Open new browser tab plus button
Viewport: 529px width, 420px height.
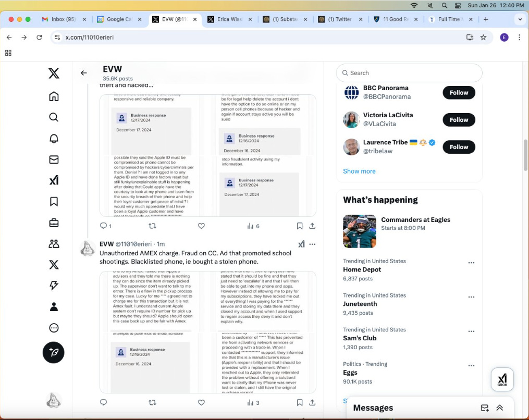click(x=486, y=19)
